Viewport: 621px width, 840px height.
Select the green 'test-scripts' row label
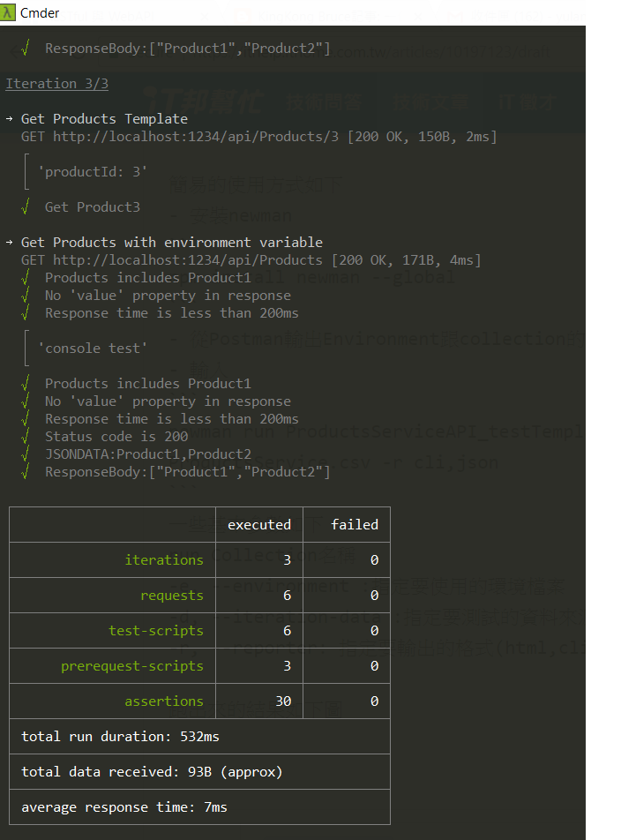click(156, 631)
